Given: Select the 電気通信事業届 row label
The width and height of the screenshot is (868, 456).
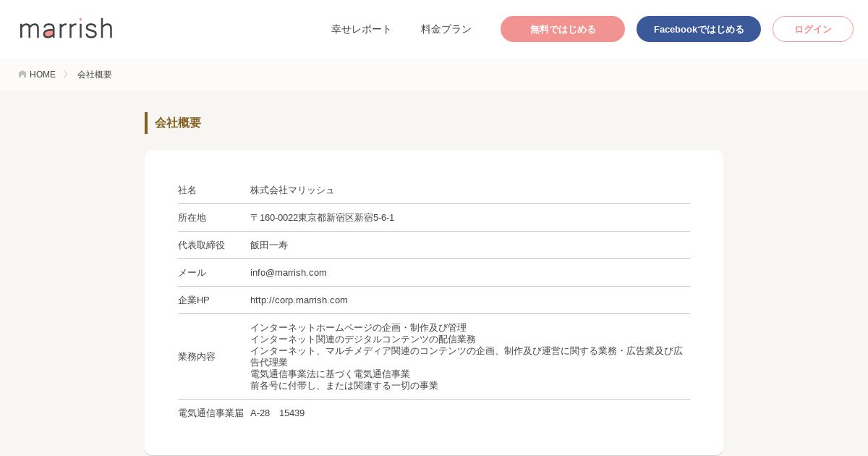Looking at the screenshot, I should tap(210, 413).
